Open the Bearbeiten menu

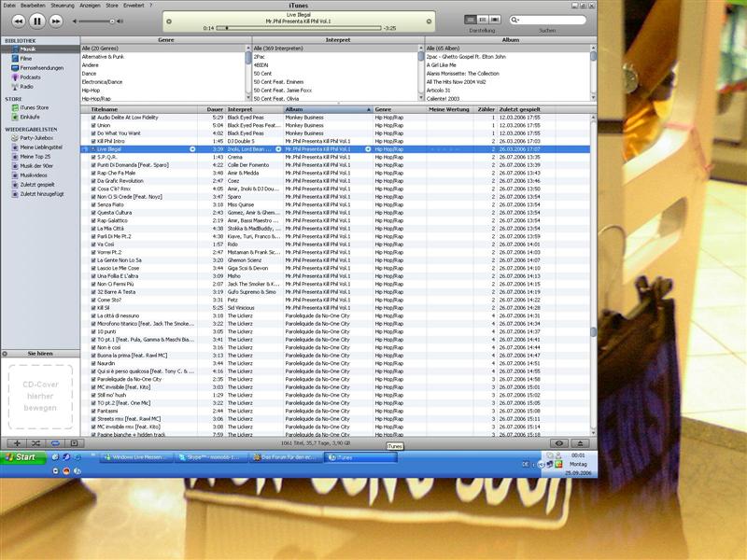tap(33, 5)
